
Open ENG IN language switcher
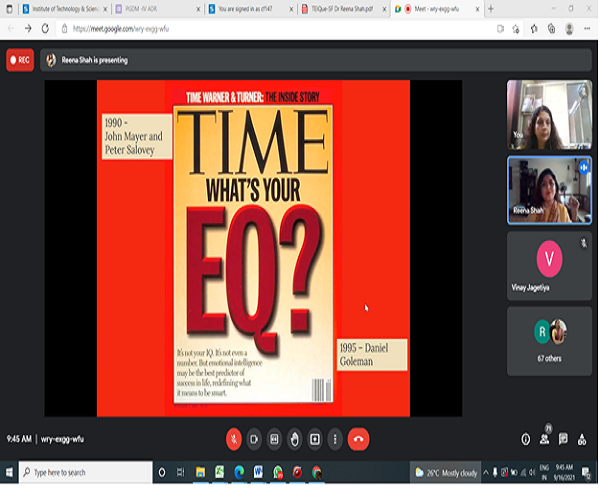pos(544,473)
